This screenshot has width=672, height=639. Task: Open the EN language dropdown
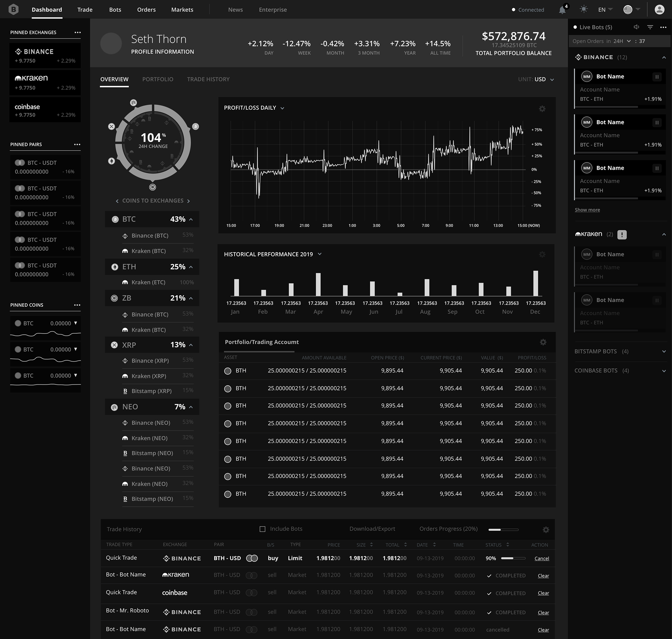605,9
